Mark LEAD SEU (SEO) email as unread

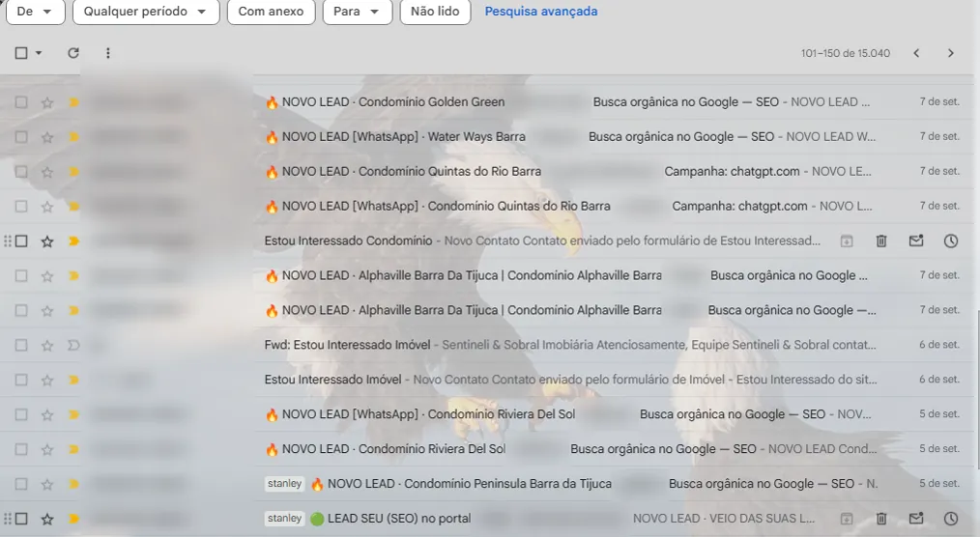916,519
